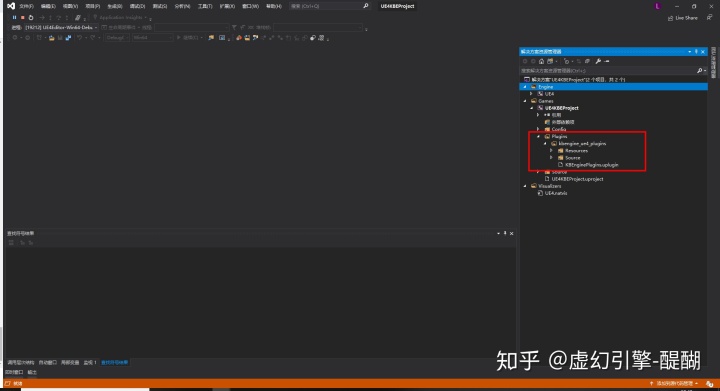Click the Live Share button

click(x=683, y=18)
